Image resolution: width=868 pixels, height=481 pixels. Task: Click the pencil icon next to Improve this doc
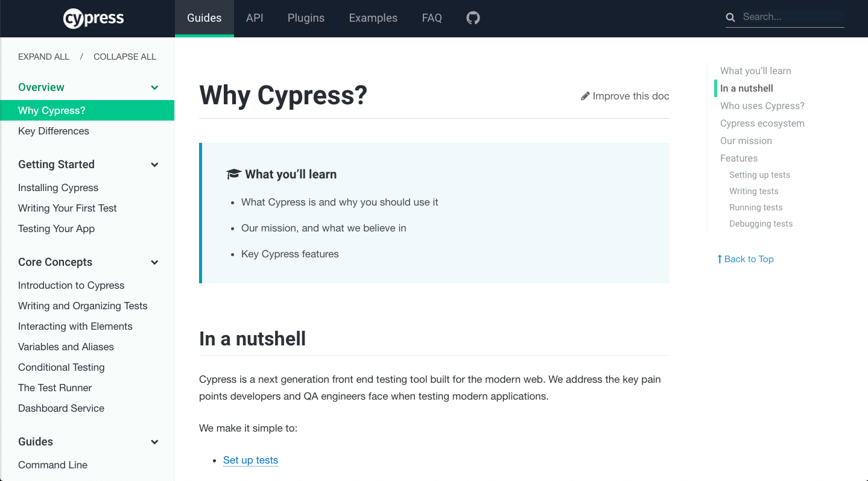pos(584,95)
